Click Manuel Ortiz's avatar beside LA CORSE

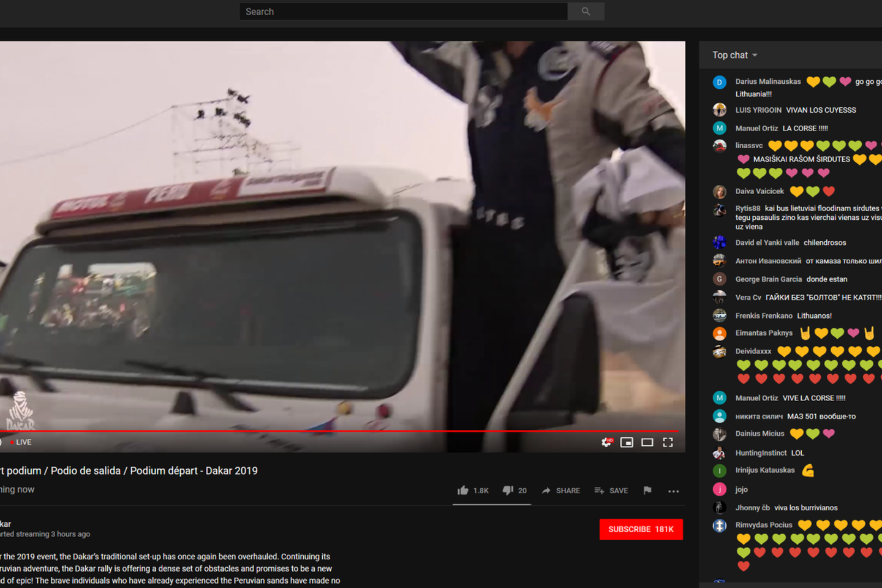[x=720, y=128]
